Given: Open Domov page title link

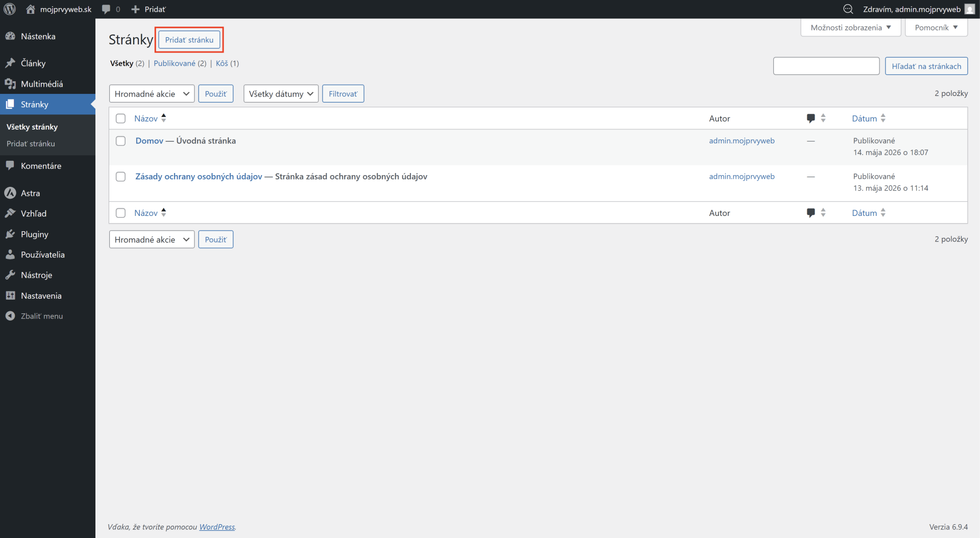Looking at the screenshot, I should click(150, 141).
